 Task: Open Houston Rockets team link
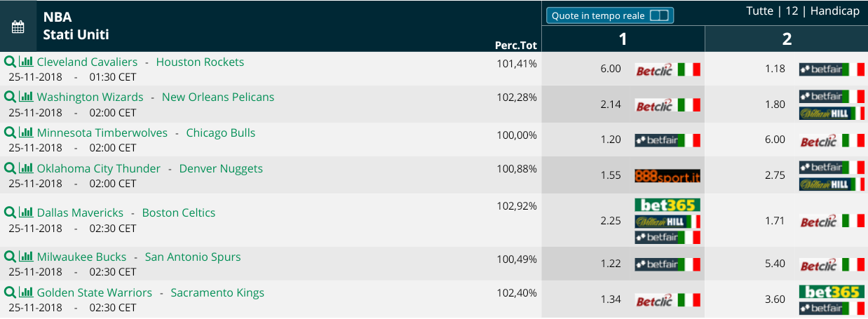[x=200, y=62]
